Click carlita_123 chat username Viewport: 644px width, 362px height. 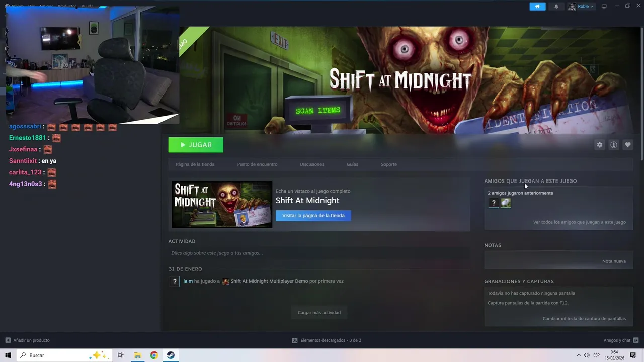[x=25, y=172]
